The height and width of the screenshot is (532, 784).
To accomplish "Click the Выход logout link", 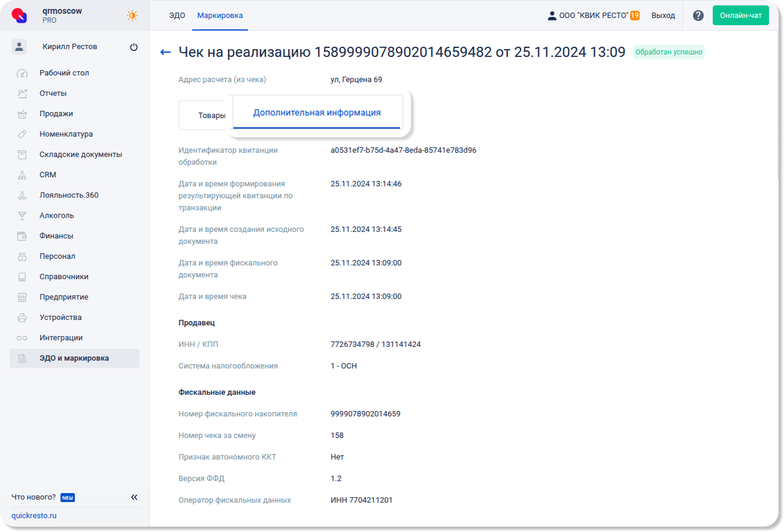I will tap(663, 16).
